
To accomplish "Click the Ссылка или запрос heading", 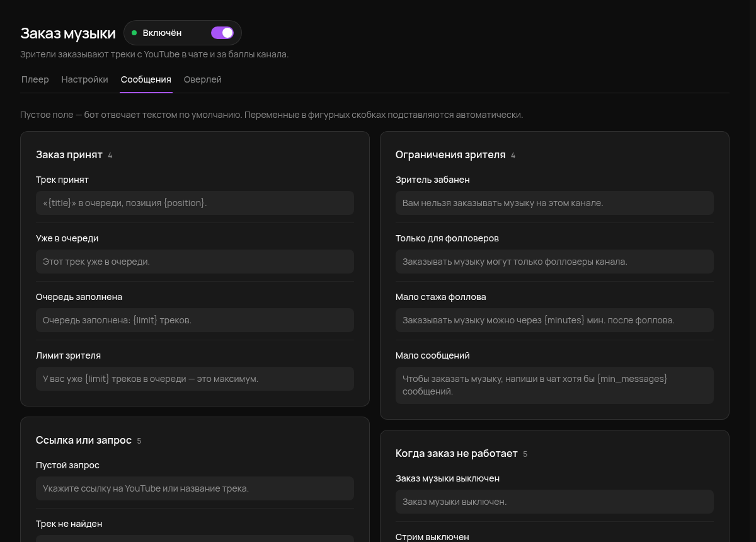I will click(x=84, y=441).
